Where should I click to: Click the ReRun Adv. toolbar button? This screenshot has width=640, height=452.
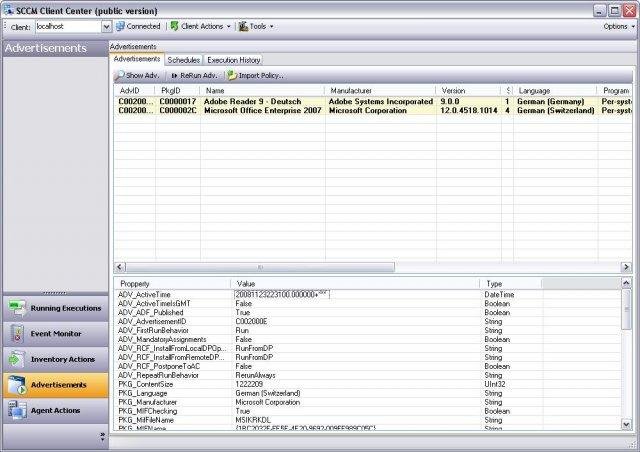pyautogui.click(x=194, y=76)
